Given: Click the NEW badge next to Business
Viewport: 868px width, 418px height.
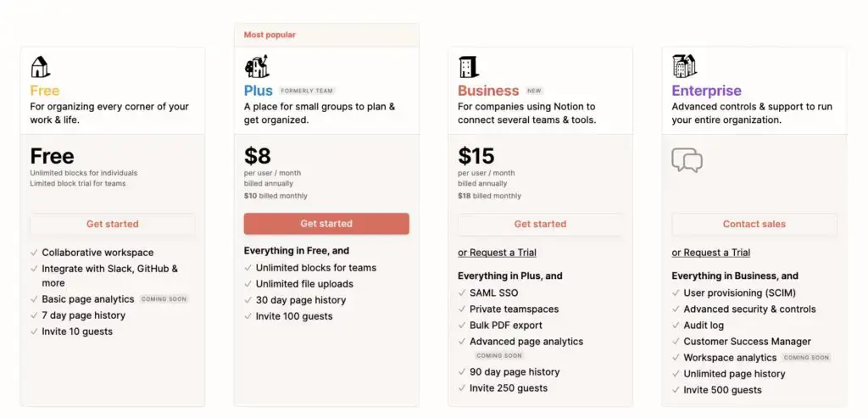Looking at the screenshot, I should point(535,91).
